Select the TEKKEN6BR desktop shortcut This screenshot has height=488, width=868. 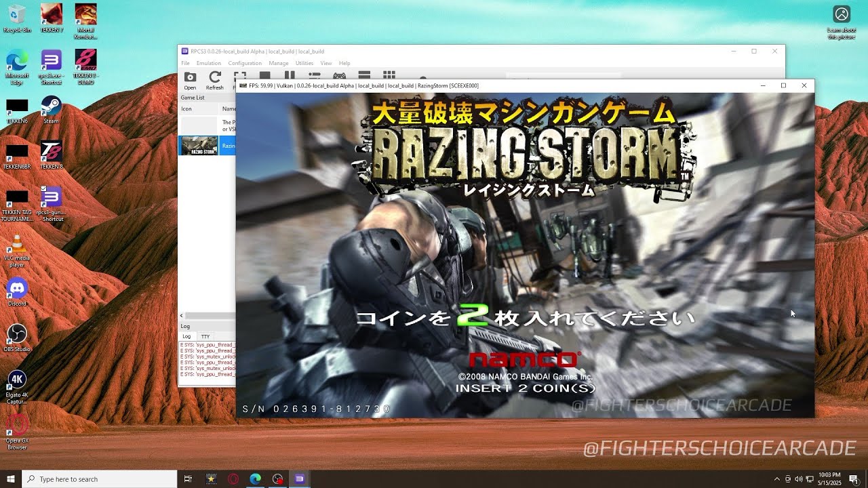[x=17, y=157]
